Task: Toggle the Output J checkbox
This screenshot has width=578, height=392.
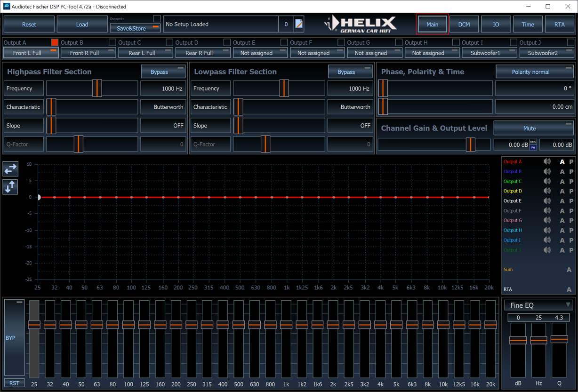Action: tap(570, 42)
